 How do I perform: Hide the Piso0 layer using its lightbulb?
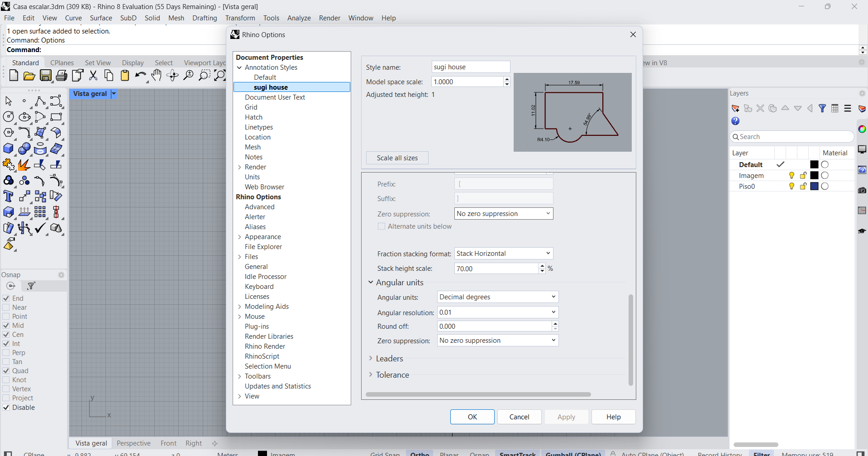pos(792,186)
